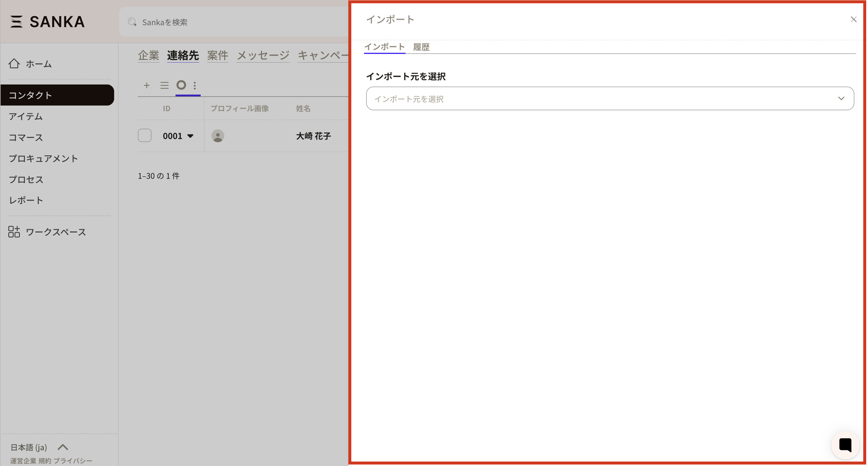Click the profile avatar of 大崎 花子
Image resolution: width=868 pixels, height=466 pixels.
(218, 136)
